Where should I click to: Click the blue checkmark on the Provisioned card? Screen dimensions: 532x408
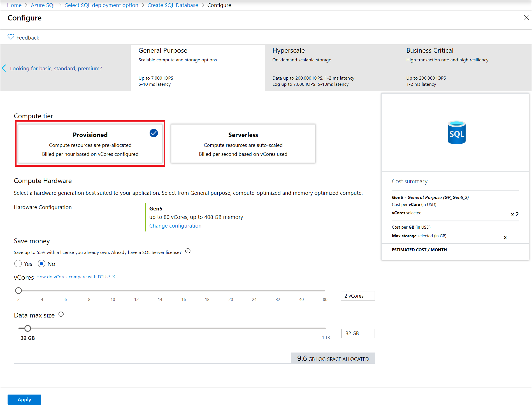tap(154, 133)
